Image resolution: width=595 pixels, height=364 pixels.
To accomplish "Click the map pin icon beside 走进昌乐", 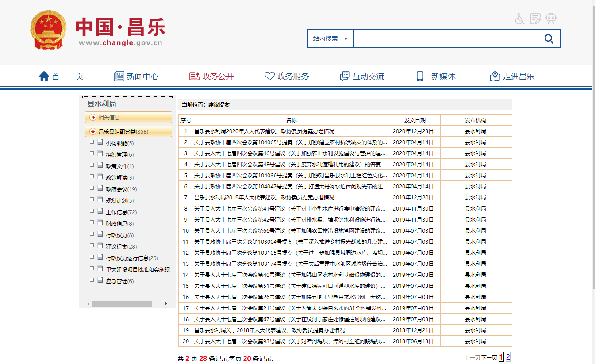I will point(495,77).
